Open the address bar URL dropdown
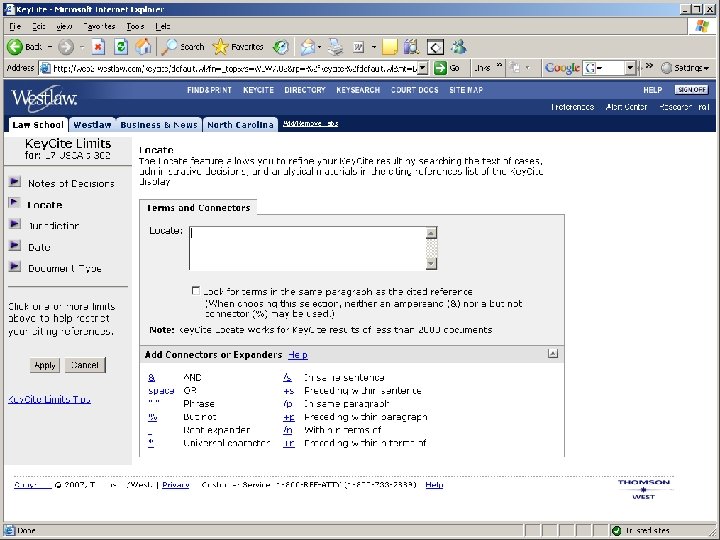This screenshot has width=720, height=540. (423, 68)
